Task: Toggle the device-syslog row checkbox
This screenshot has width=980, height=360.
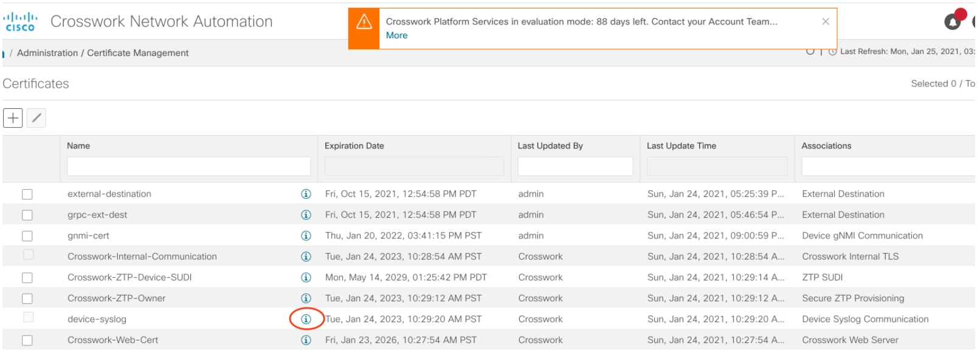Action: pyautogui.click(x=29, y=317)
